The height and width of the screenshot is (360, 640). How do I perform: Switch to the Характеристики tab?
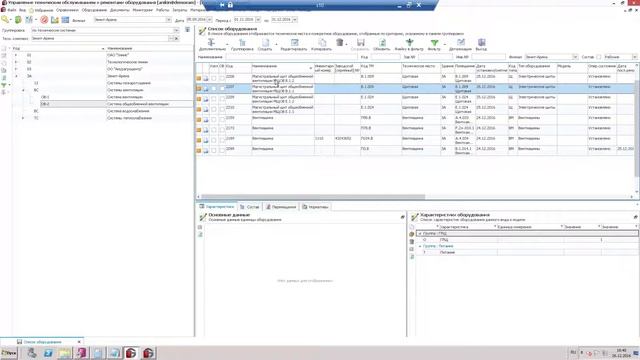(x=217, y=207)
